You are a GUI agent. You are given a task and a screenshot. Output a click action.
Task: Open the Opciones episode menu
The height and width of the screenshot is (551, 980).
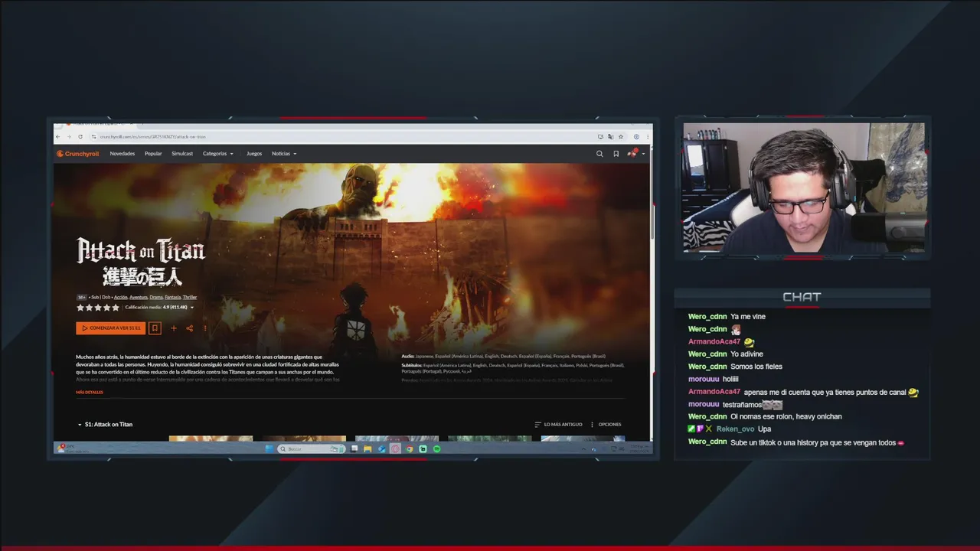[x=606, y=424]
